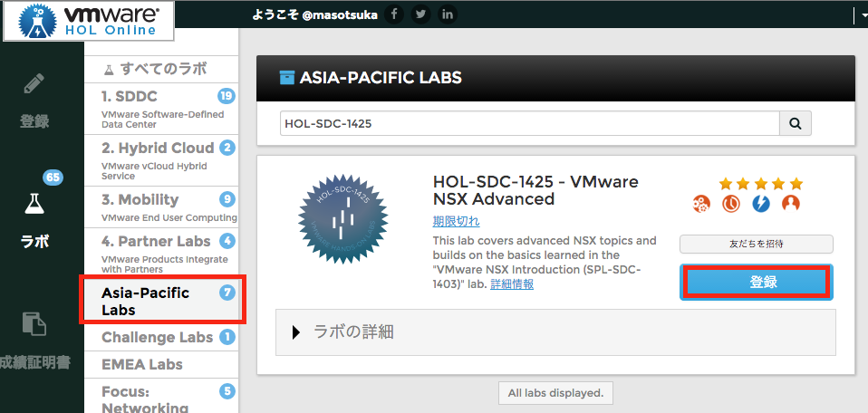Image resolution: width=868 pixels, height=413 pixels.
Task: Open the top-right user dropdown arrow
Action: pos(864,16)
